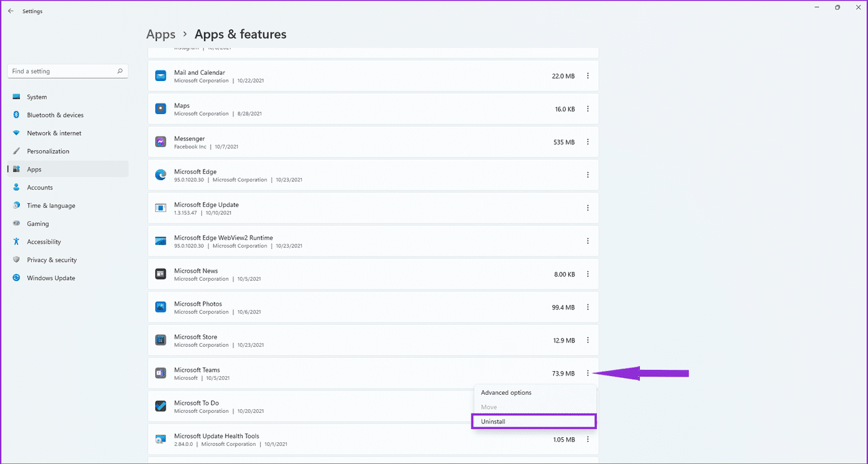
Task: Click the Bluetooth & devices icon
Action: coord(16,115)
